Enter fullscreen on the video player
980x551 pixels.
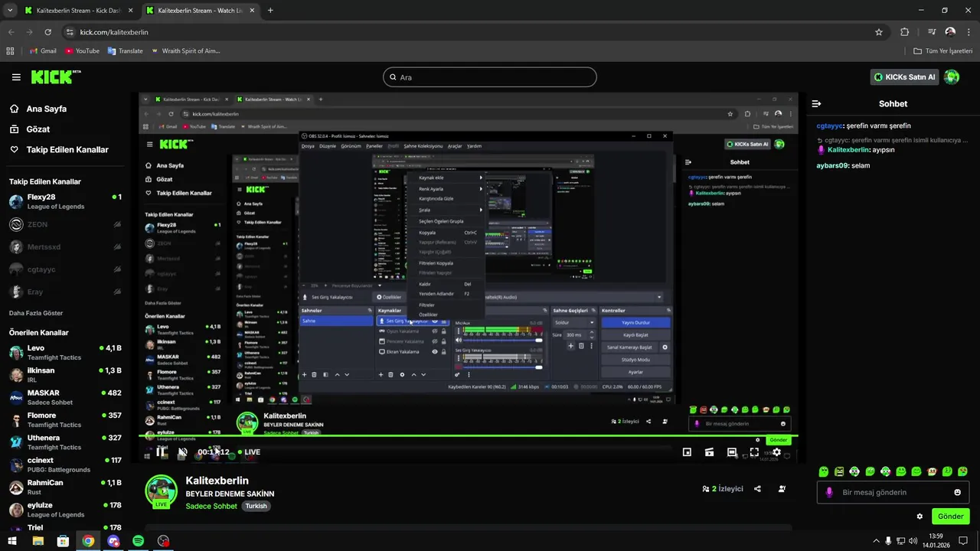pos(754,452)
